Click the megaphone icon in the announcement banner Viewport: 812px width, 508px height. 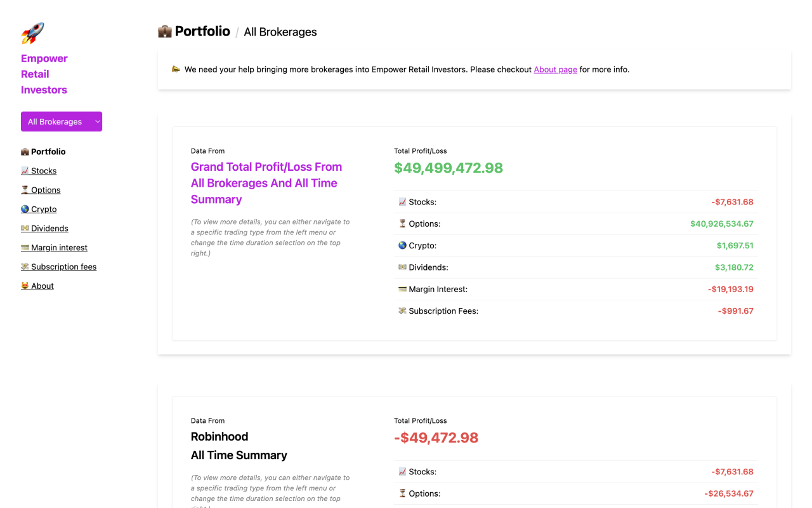pos(176,69)
